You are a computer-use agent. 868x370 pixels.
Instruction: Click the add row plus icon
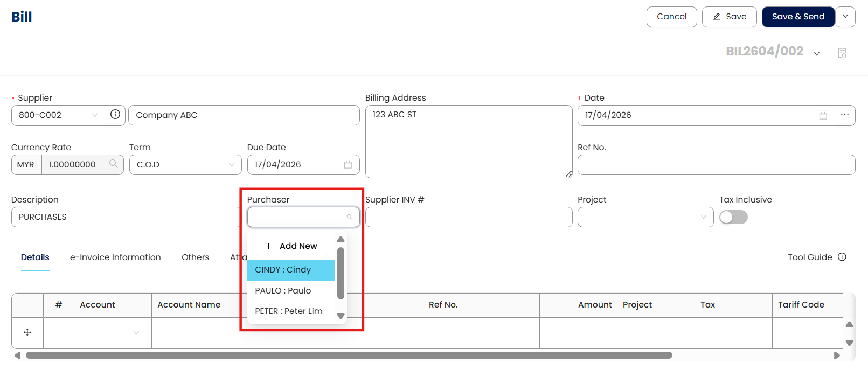coord(27,332)
